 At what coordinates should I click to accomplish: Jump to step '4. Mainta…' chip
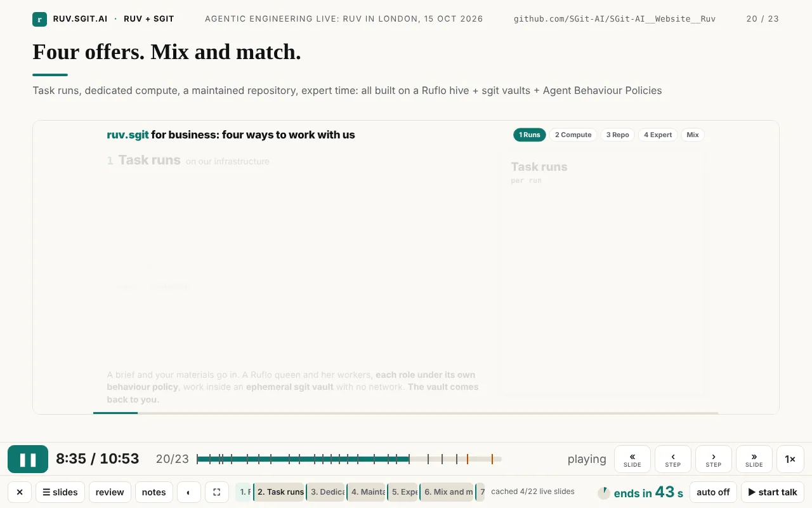tap(367, 492)
